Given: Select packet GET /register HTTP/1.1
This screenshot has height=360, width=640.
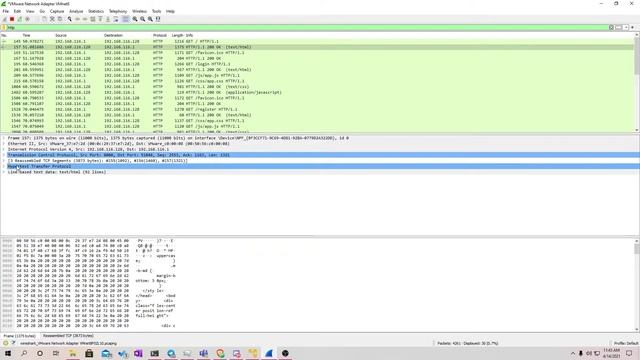Looking at the screenshot, I should (x=318, y=109).
